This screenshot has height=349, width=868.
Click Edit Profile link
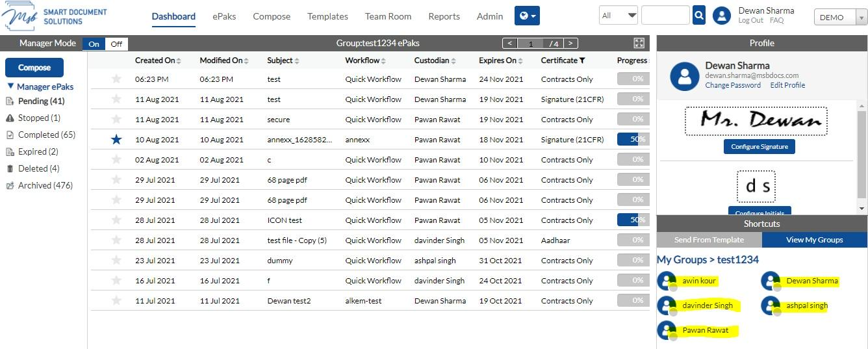(787, 85)
